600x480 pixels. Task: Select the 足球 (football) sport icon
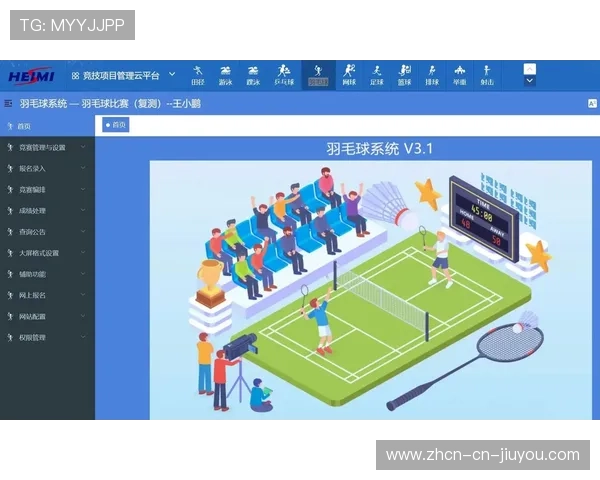point(377,74)
